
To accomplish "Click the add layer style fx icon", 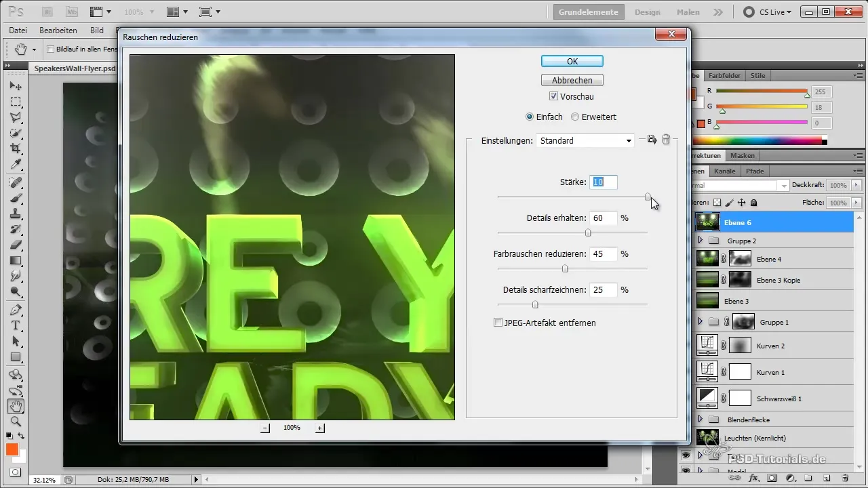I will 753,478.
